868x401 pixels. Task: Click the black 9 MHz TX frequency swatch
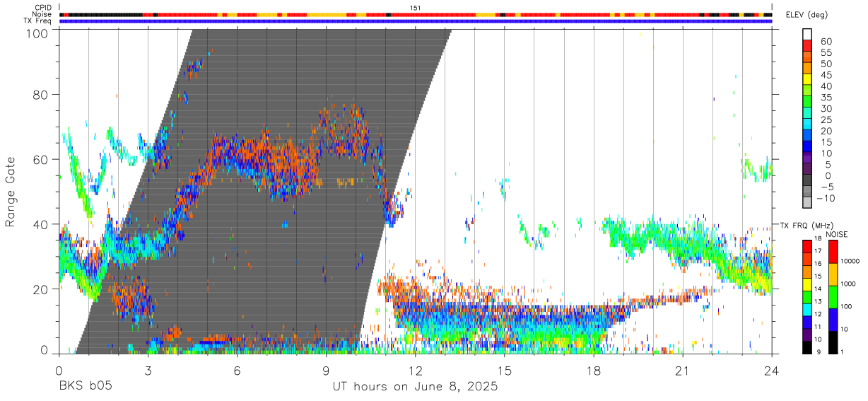click(807, 347)
